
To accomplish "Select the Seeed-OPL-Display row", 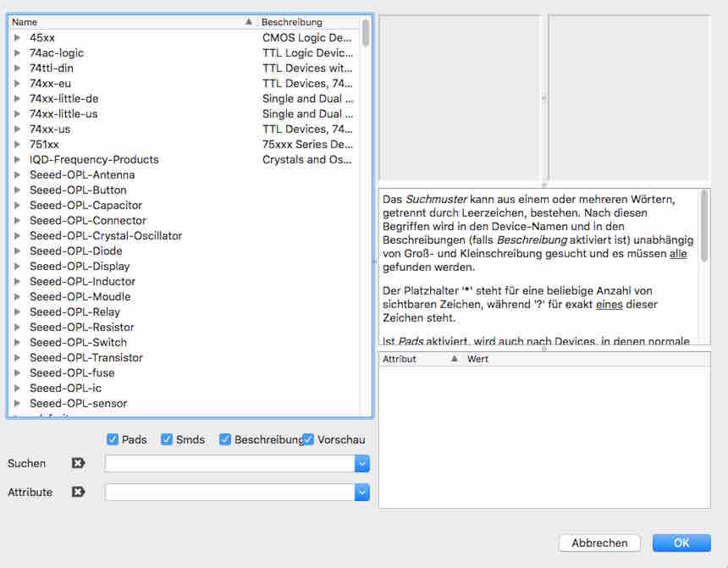I will pyautogui.click(x=185, y=266).
